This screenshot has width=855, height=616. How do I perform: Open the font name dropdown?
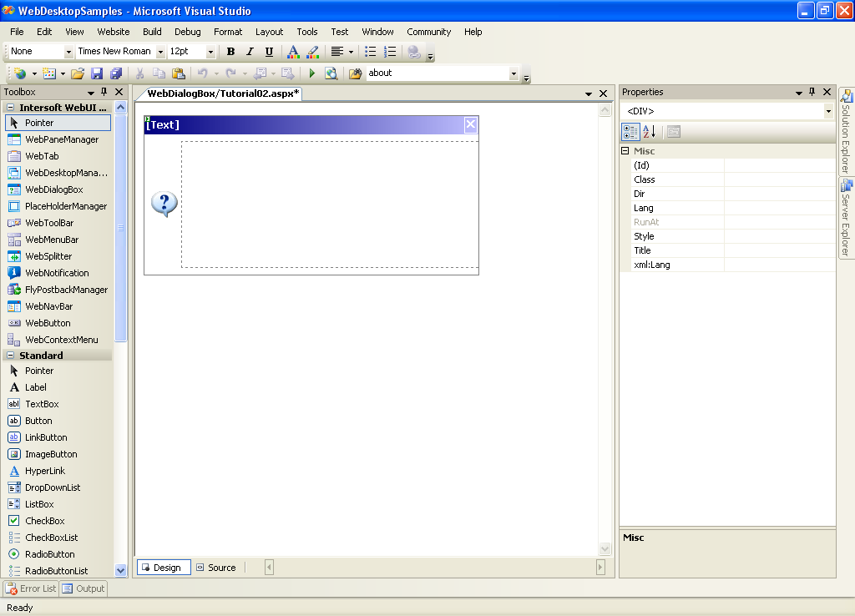click(x=160, y=52)
